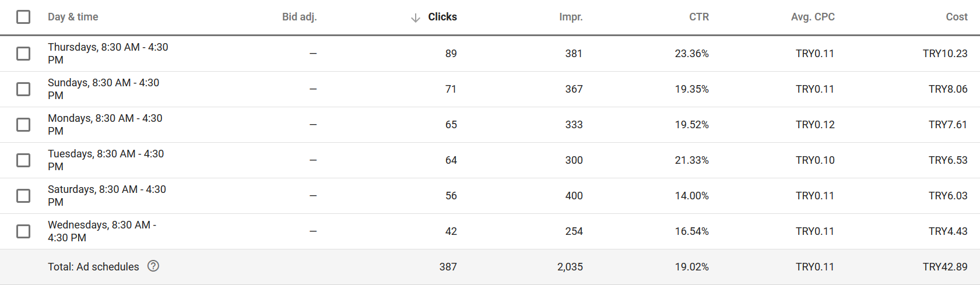This screenshot has height=285, width=980.
Task: Tick the Mondays schedule row checkbox
Action: pyautogui.click(x=23, y=125)
